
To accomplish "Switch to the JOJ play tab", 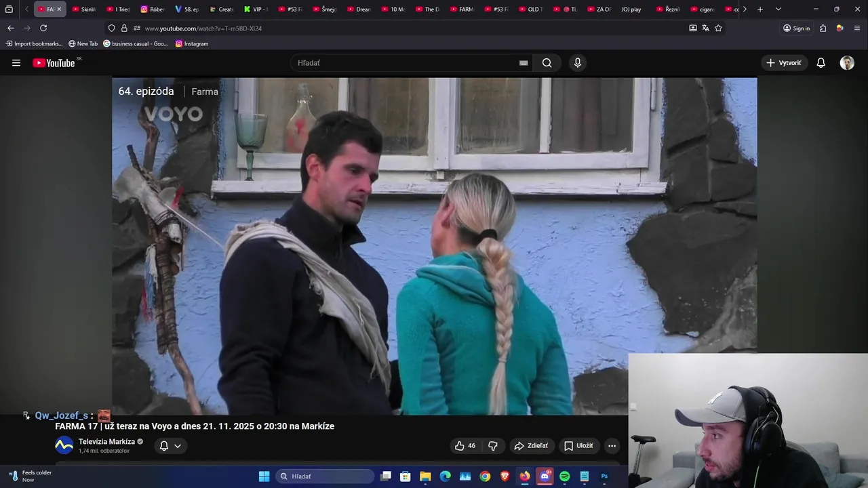I will 631,9.
